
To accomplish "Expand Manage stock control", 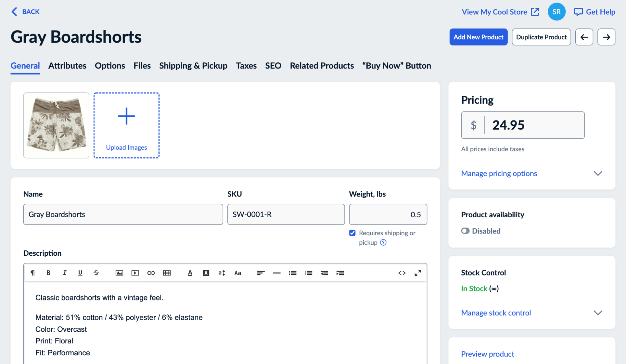I will click(x=496, y=313).
